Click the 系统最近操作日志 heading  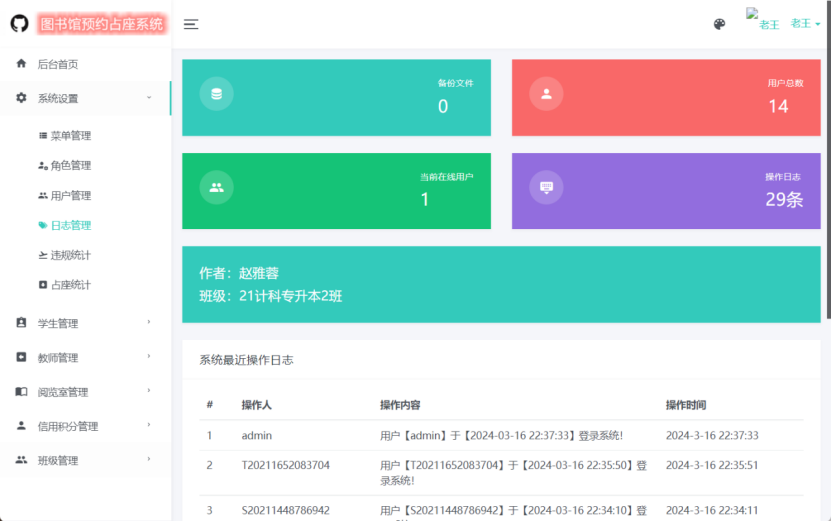click(246, 360)
